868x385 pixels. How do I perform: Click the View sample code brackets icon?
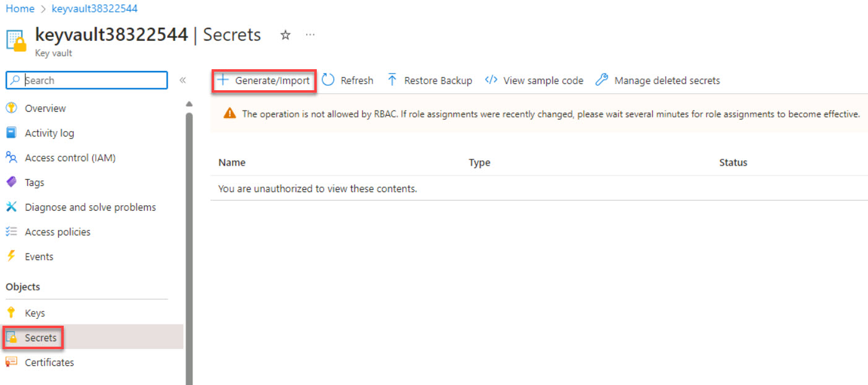491,80
